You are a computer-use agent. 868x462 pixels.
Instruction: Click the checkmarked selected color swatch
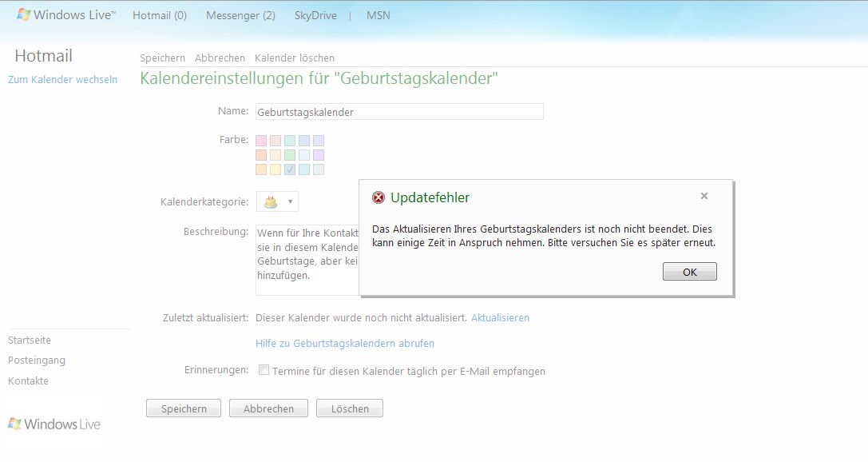coord(290,169)
